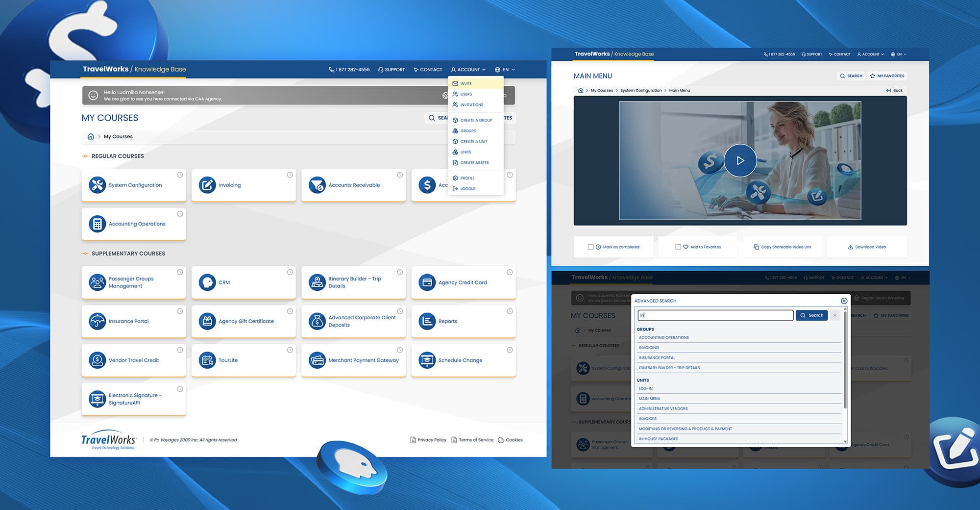The height and width of the screenshot is (510, 980).
Task: Click the Agency Gift Certificate icon
Action: click(207, 321)
